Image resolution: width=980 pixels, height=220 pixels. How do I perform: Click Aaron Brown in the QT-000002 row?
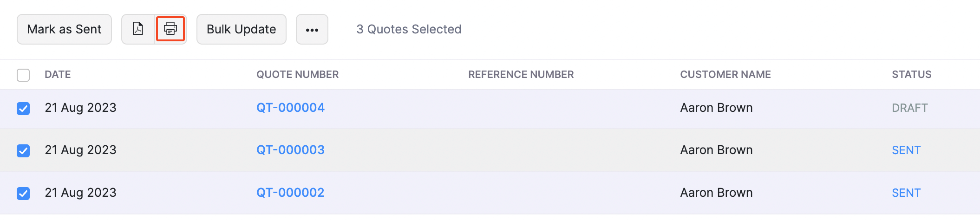(x=716, y=193)
